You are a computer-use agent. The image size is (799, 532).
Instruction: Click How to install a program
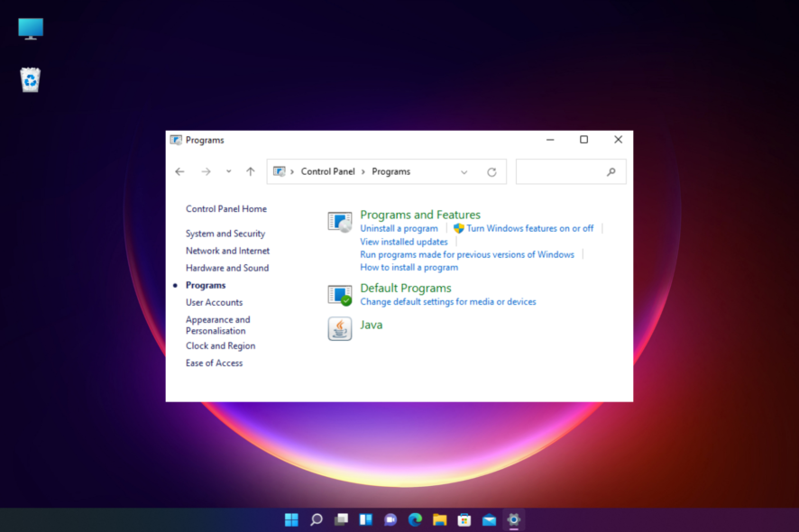tap(409, 268)
